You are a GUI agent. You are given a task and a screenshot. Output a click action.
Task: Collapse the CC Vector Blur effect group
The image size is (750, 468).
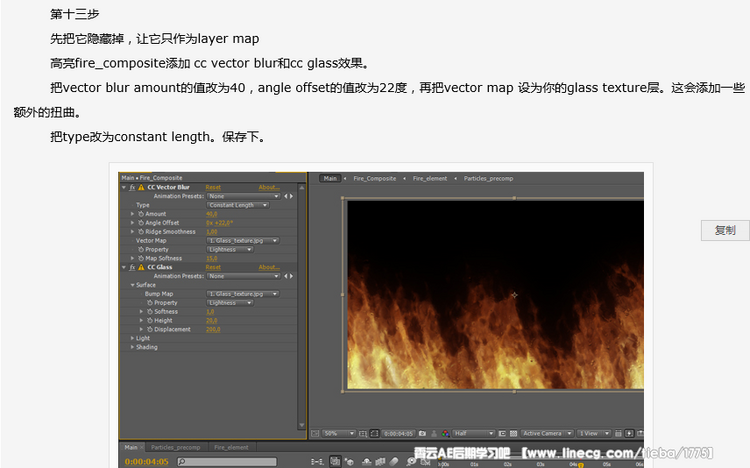tap(124, 187)
